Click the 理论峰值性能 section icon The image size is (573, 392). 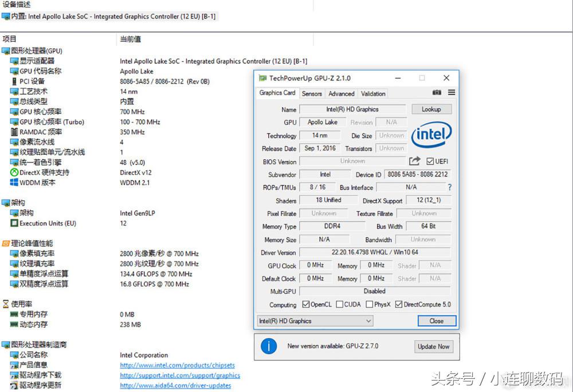[x=6, y=244]
